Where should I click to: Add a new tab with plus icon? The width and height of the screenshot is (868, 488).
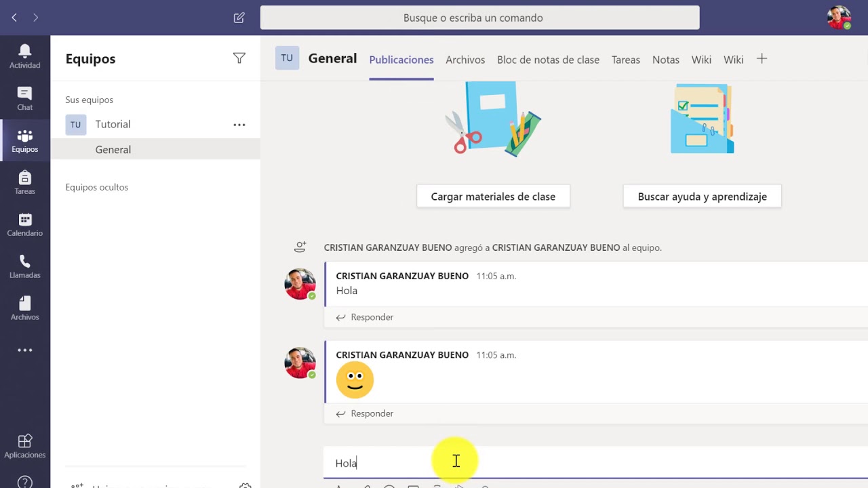pyautogui.click(x=762, y=59)
